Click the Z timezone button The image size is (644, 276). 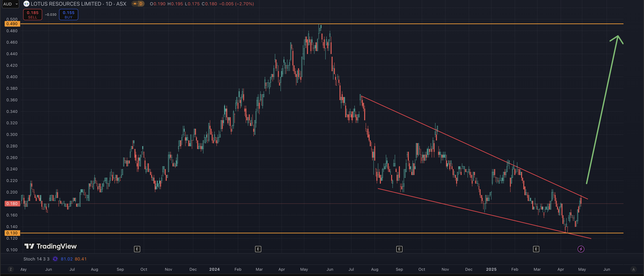point(10,269)
